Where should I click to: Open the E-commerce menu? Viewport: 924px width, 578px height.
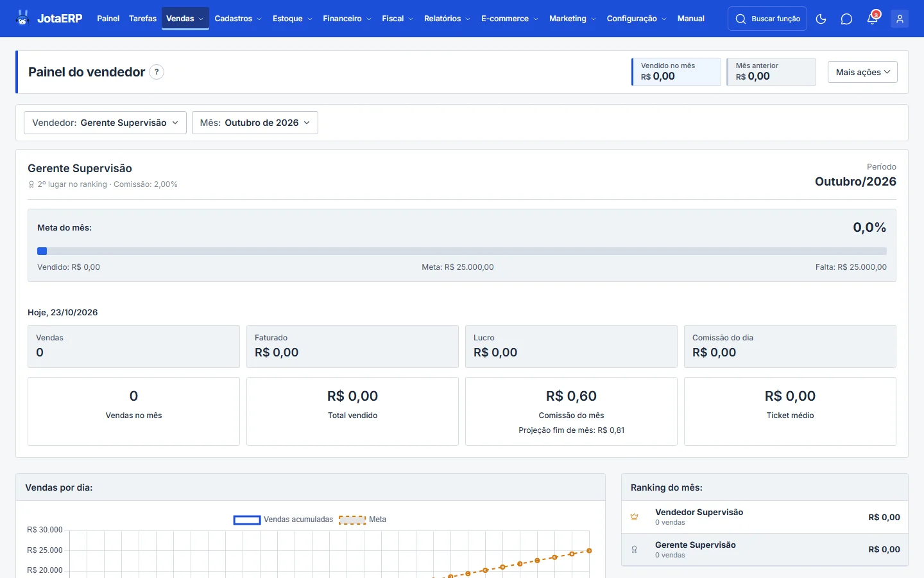[509, 19]
